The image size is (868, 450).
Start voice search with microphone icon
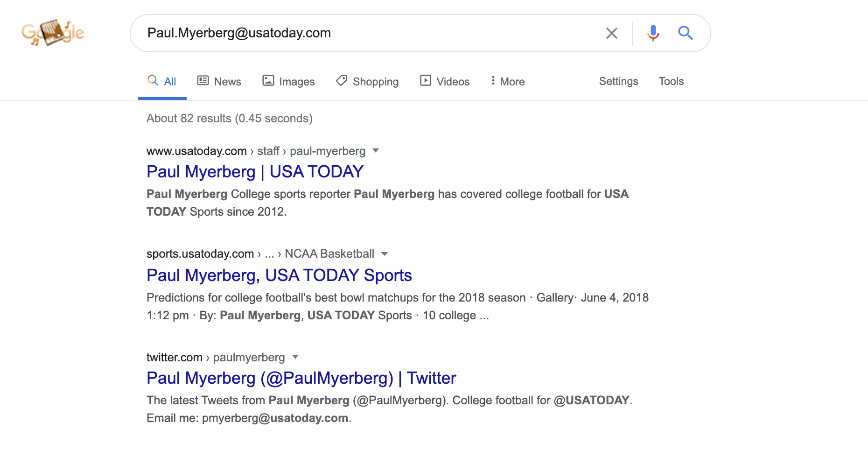click(x=653, y=33)
